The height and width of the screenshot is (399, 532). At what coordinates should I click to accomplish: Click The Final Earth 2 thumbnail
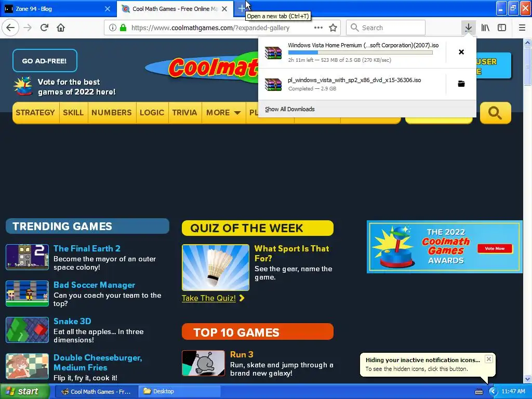pyautogui.click(x=27, y=257)
